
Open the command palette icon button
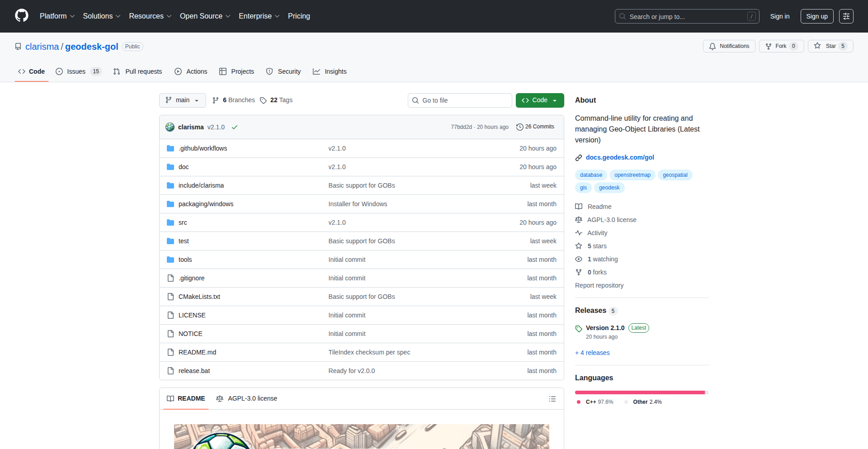[846, 16]
